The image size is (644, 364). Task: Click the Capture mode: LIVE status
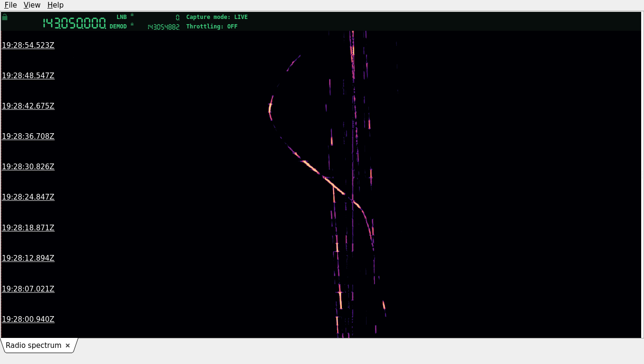coord(217,17)
